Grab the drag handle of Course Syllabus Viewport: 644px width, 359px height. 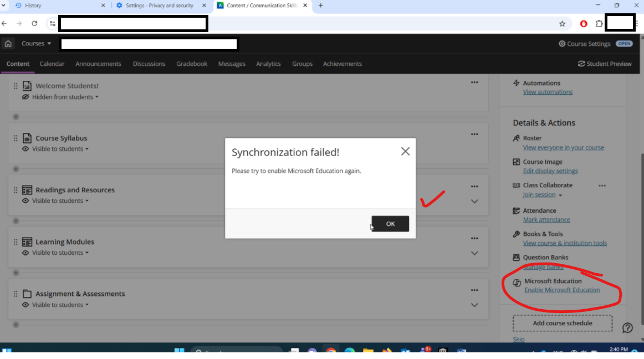tap(16, 138)
